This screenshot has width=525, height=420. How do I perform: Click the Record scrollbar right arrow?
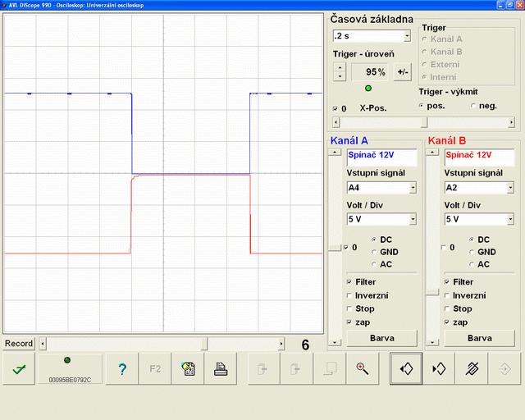point(281,344)
